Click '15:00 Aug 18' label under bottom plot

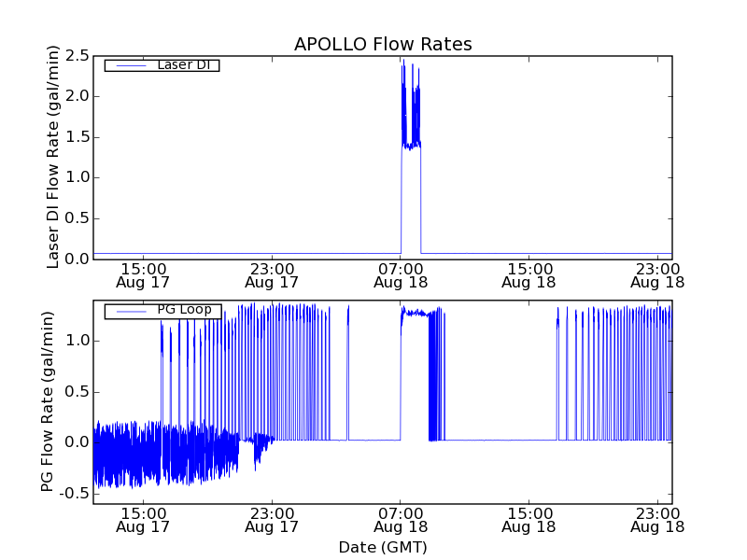529,521
